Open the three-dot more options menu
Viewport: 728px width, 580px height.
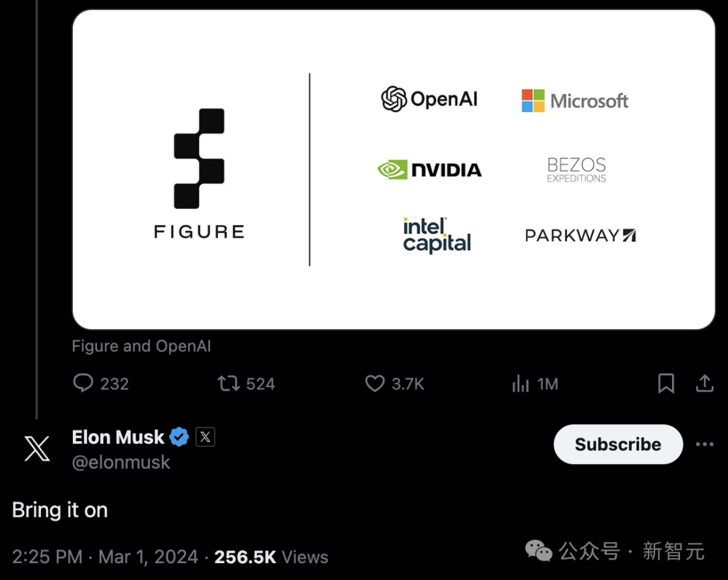tap(704, 444)
